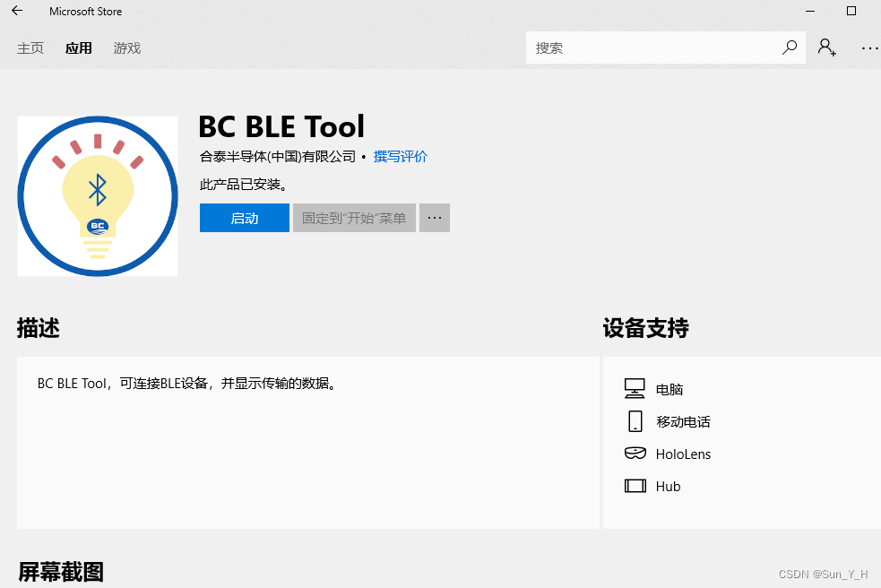The height and width of the screenshot is (588, 881).
Task: Click the app description text
Action: coord(187,384)
